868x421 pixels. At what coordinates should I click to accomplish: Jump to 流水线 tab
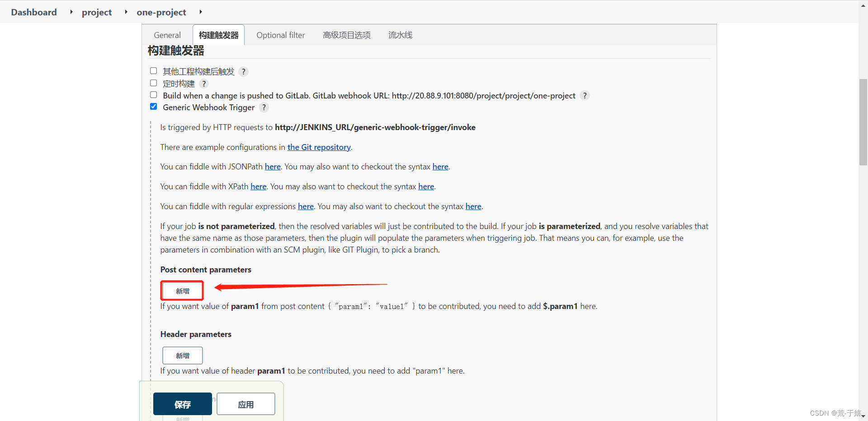401,35
